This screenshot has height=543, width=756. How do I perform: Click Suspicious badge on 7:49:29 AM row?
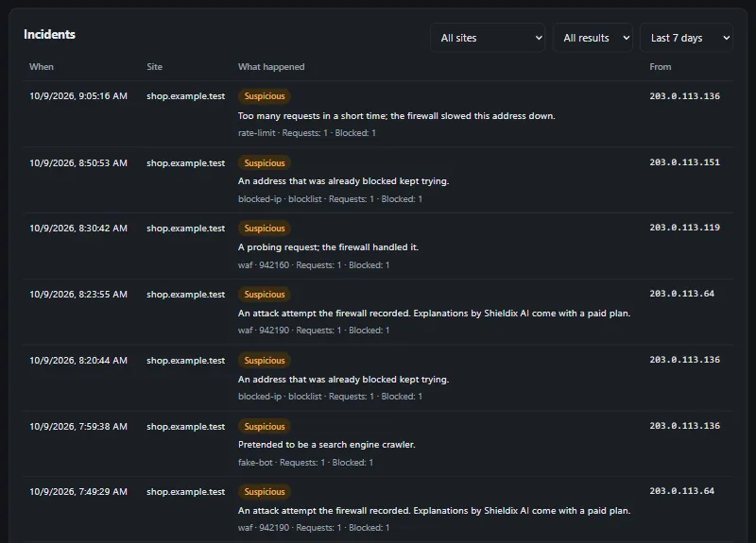tap(265, 491)
